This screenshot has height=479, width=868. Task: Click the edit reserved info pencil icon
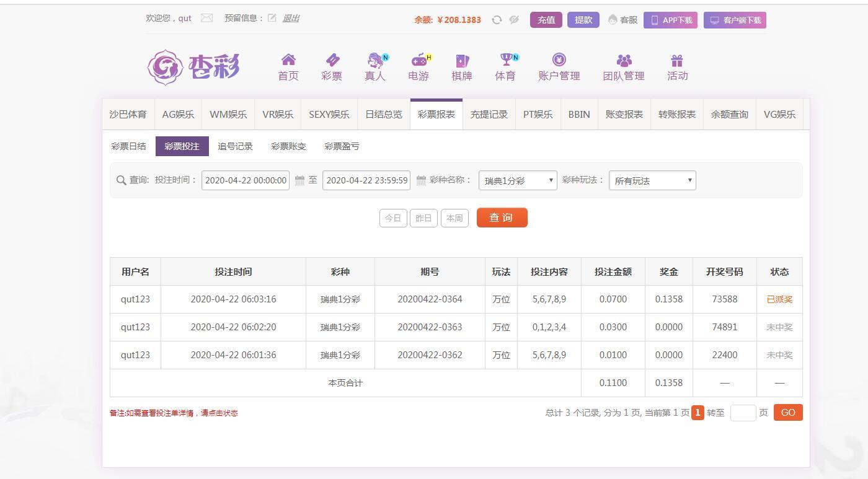point(272,18)
